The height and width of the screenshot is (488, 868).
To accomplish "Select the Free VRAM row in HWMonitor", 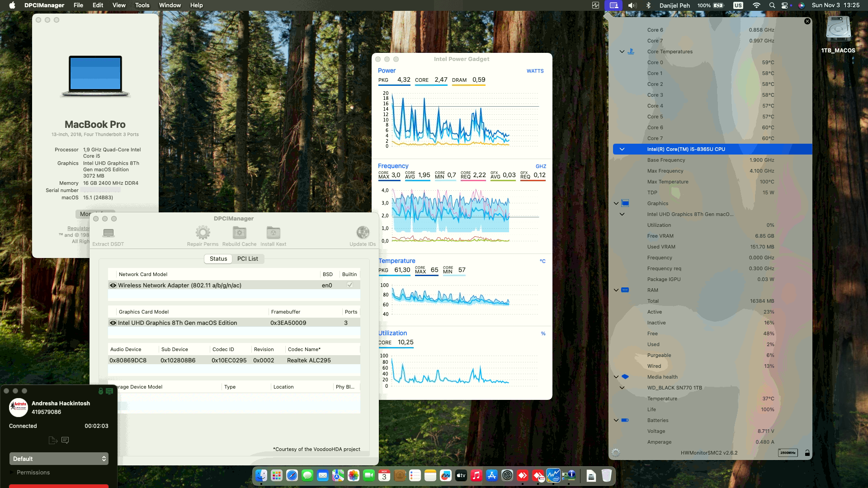I will pos(712,236).
